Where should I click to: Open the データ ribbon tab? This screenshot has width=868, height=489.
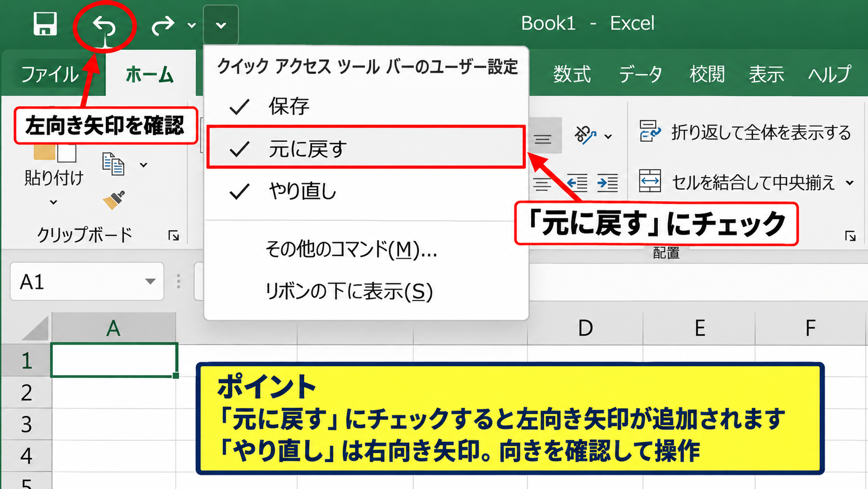(641, 74)
